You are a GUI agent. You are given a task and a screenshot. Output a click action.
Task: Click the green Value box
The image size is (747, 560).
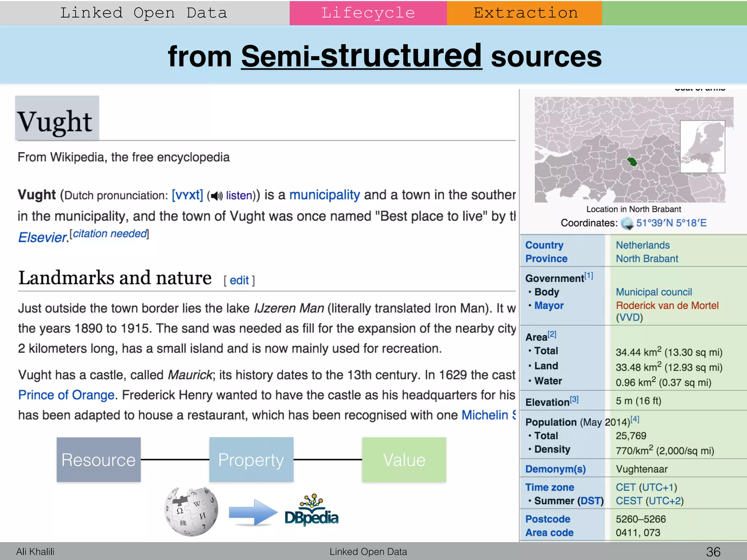404,460
